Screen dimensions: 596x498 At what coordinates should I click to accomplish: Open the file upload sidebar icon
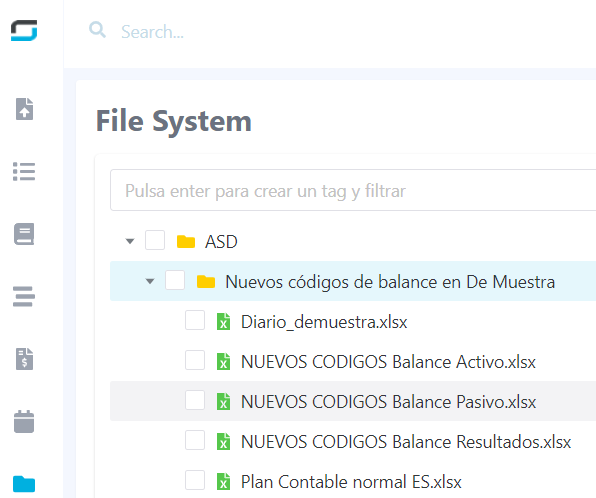coord(24,109)
